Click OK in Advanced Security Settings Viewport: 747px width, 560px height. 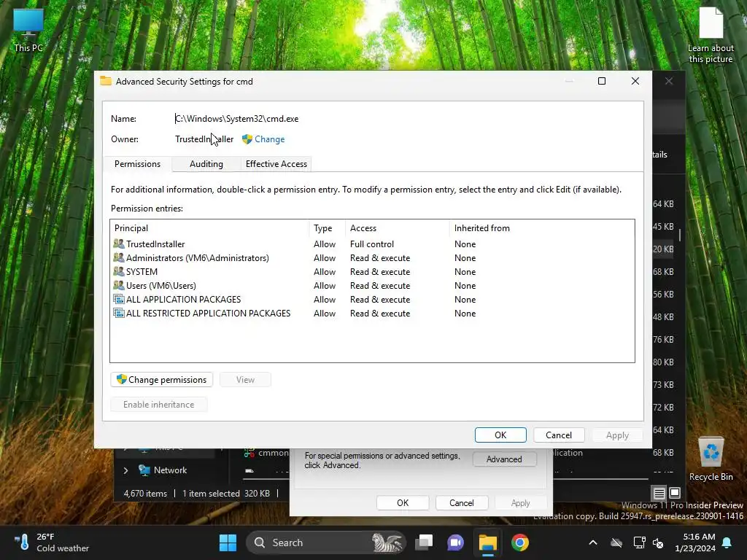[x=500, y=435]
